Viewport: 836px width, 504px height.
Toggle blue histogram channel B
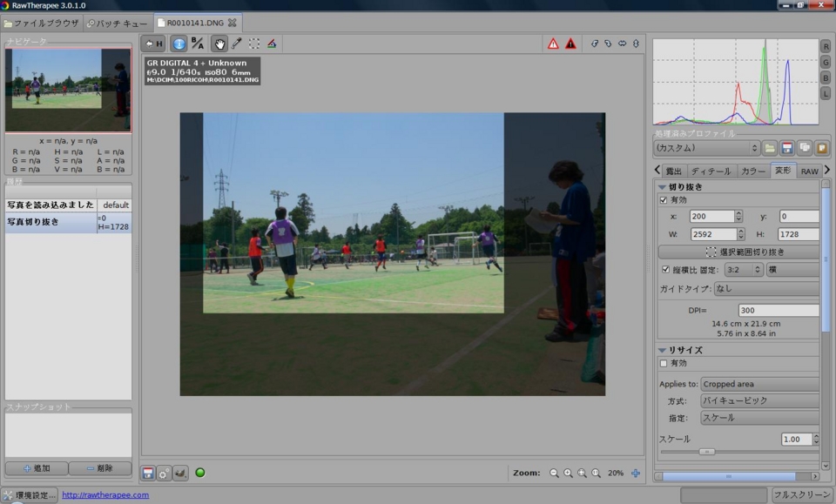[x=826, y=77]
